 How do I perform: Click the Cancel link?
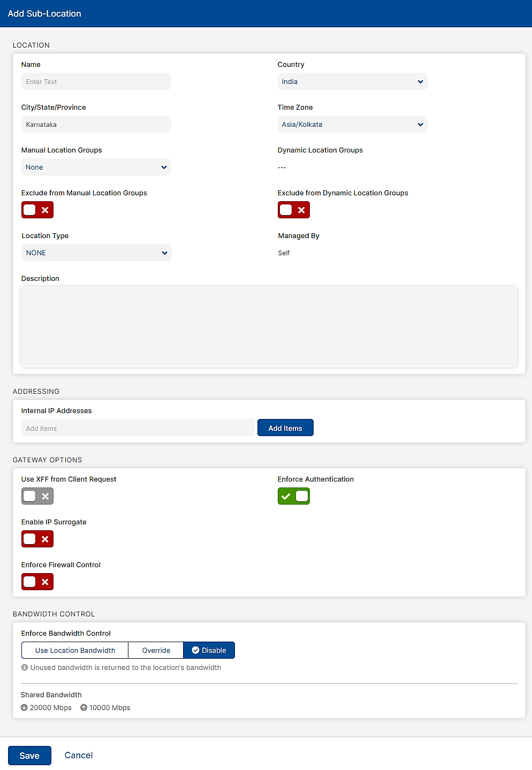(78, 755)
